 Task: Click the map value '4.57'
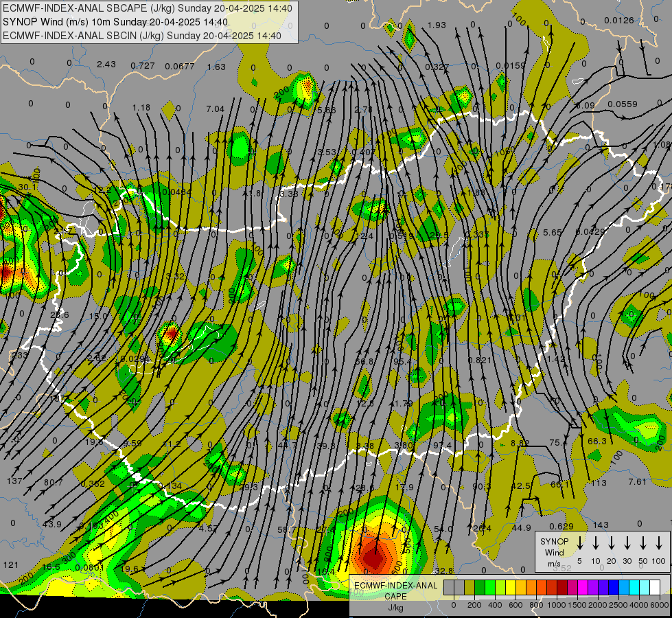(208, 528)
